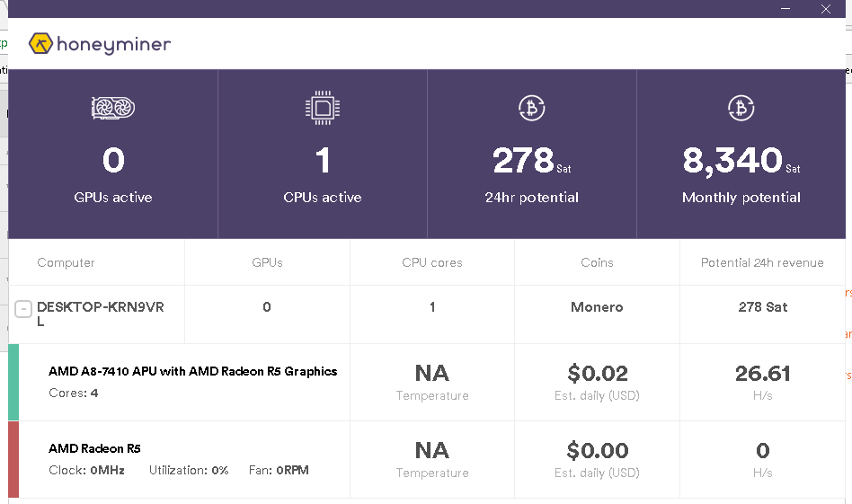Click the Clock: 0MHz value

pos(86,471)
